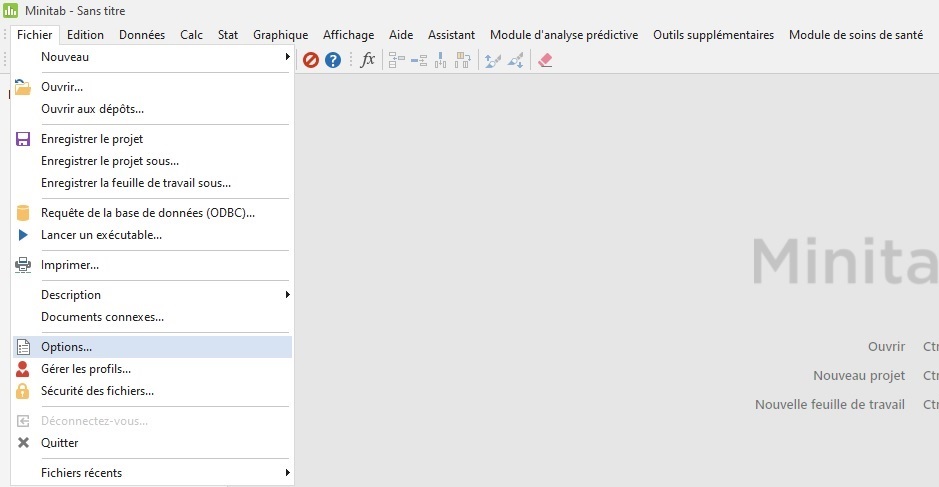Screen dimensions: 939x487
Task: Open the Aide menu
Action: tap(401, 35)
